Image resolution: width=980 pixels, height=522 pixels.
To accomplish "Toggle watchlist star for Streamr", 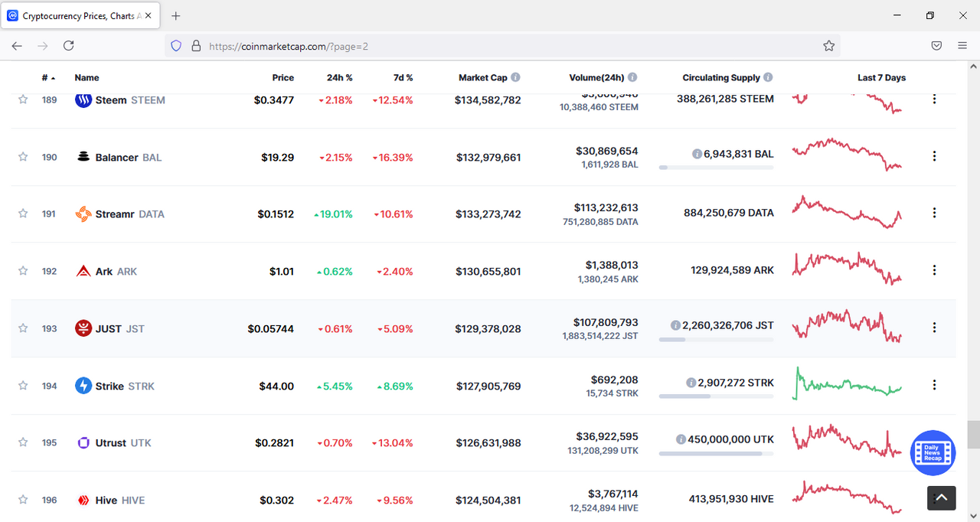I will [x=23, y=214].
